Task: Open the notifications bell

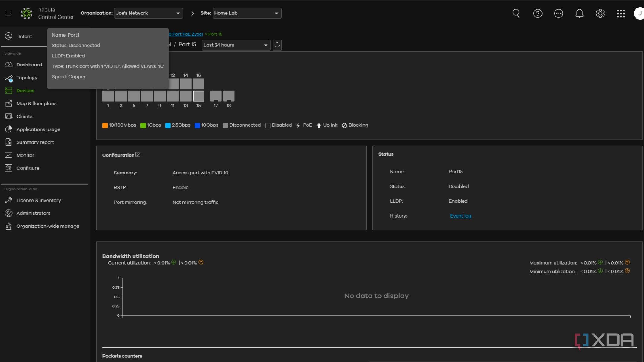Action: tap(579, 13)
